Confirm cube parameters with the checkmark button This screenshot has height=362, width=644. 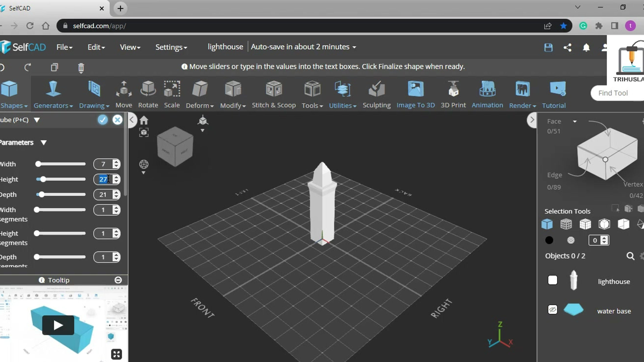coord(103,120)
